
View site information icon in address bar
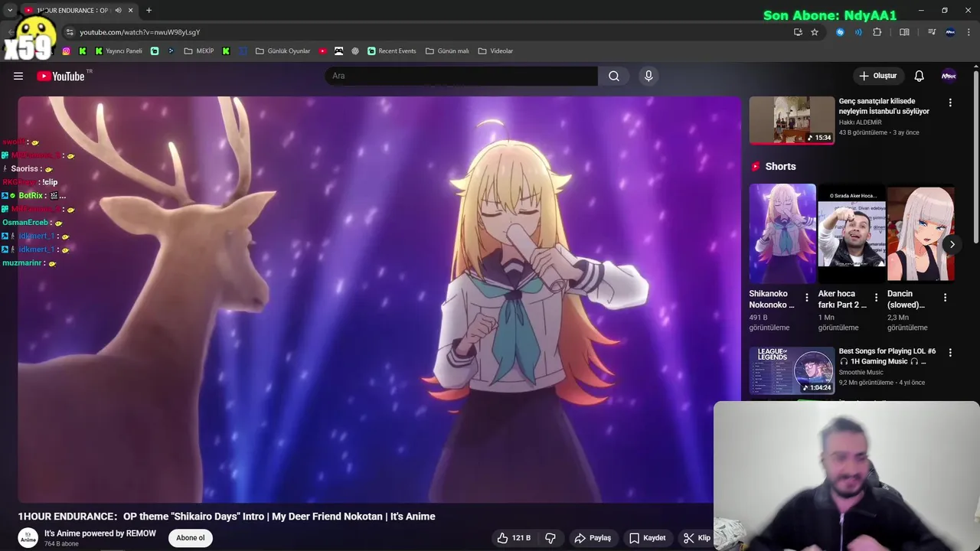[70, 32]
